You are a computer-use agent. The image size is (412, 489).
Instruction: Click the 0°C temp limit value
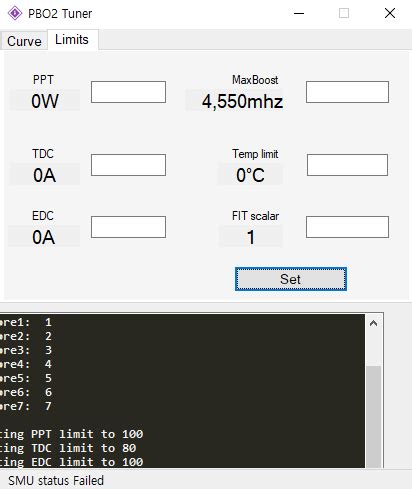250,175
